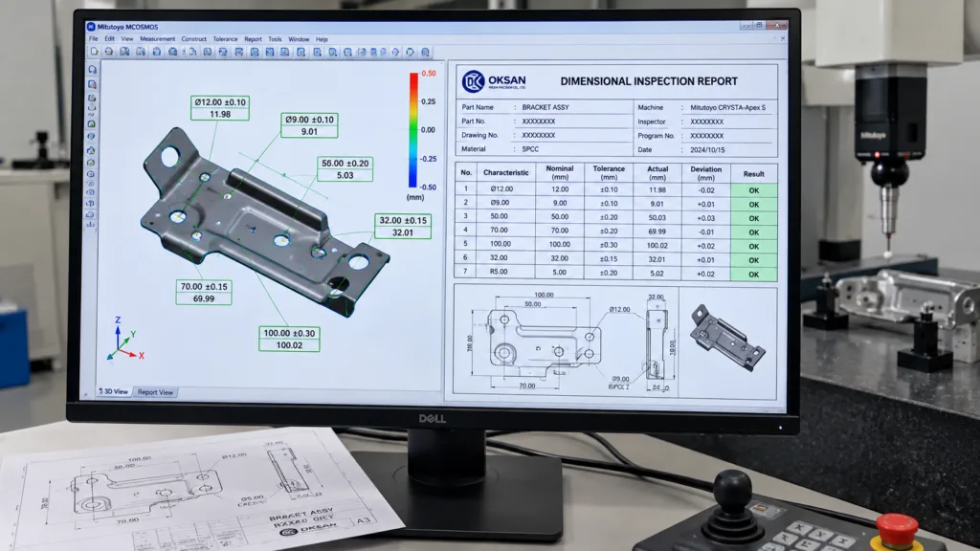
Task: Click the 2024/10/15 date value
Action: [707, 150]
